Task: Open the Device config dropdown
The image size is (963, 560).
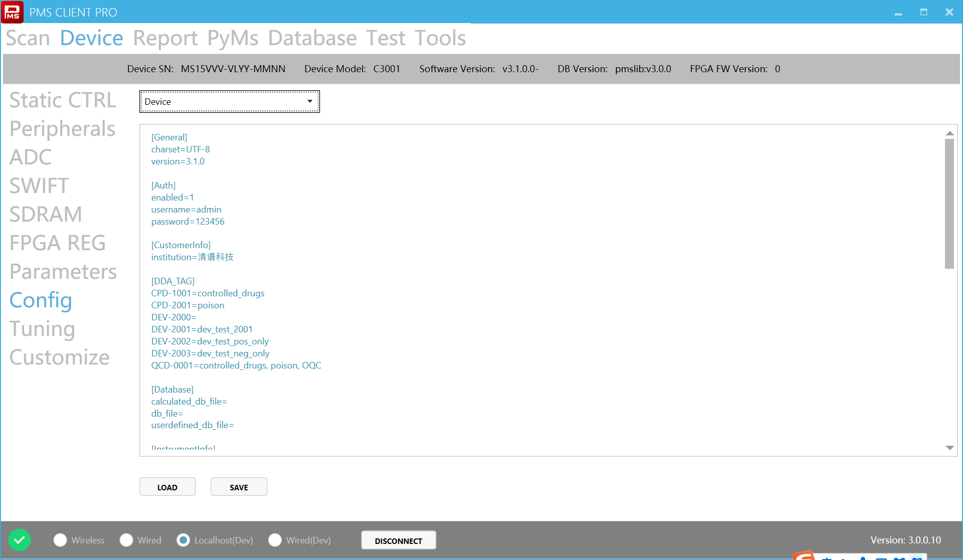Action: click(x=229, y=102)
